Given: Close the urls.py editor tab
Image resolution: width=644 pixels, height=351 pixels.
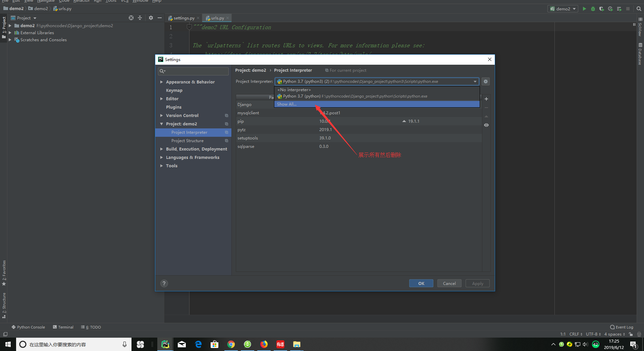Looking at the screenshot, I should [x=228, y=18].
